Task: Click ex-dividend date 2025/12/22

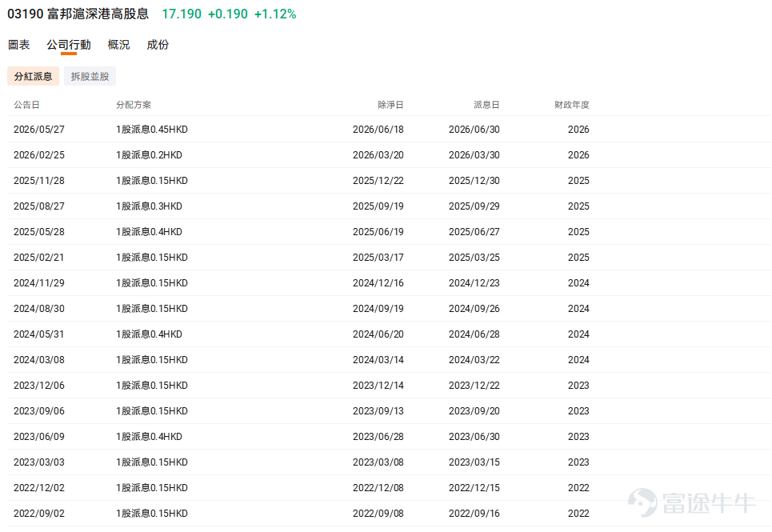Action: [378, 181]
